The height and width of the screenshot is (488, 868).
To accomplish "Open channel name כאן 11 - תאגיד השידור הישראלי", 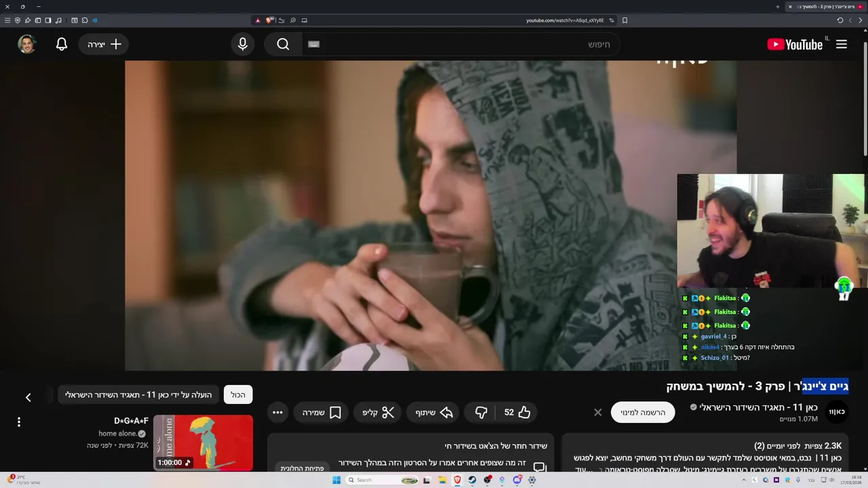I will pos(758,407).
